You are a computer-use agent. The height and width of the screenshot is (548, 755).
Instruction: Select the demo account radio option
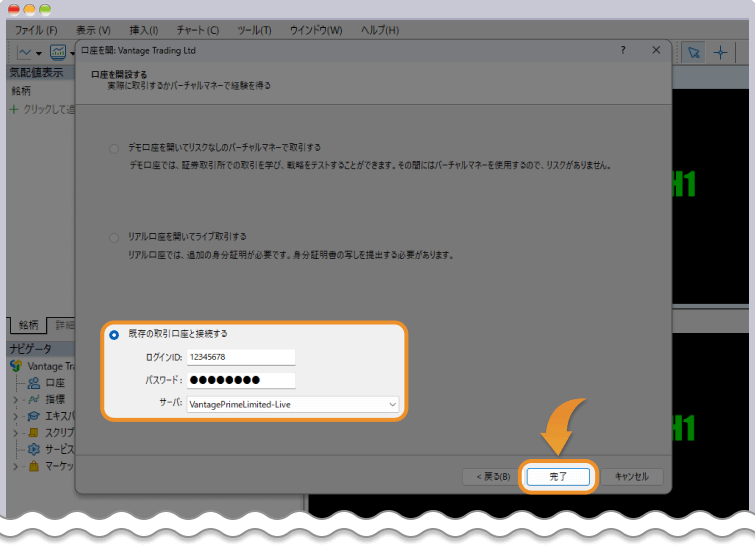click(x=114, y=148)
